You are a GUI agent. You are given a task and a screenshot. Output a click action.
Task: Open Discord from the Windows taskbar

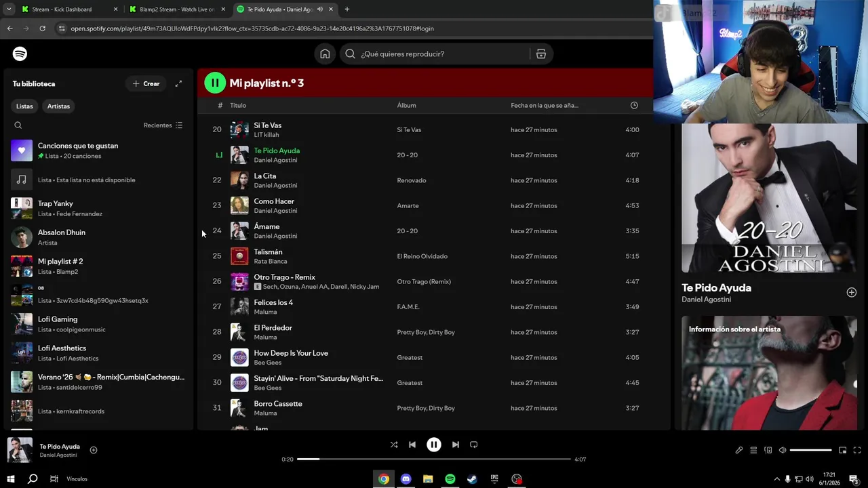tap(406, 479)
